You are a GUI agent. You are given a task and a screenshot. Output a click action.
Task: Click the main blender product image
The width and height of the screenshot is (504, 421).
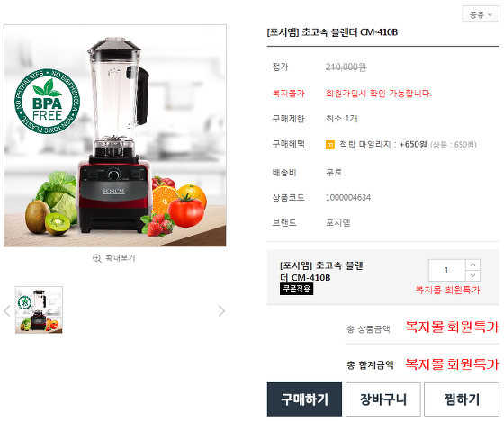115,136
